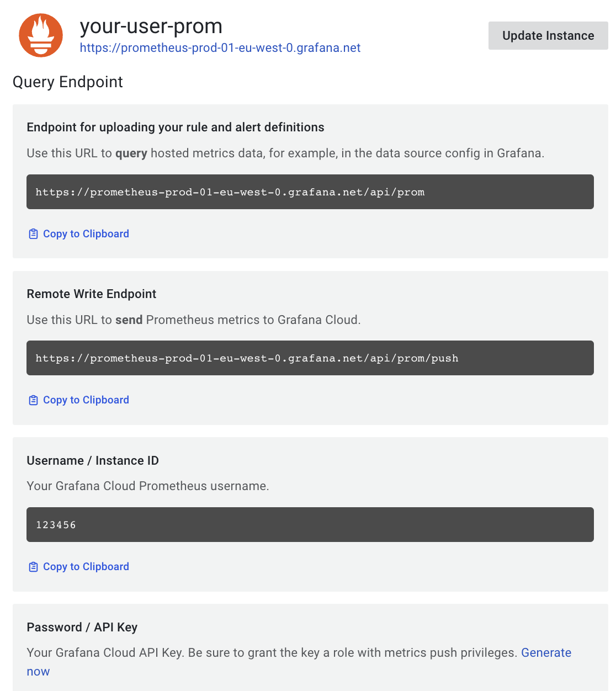The width and height of the screenshot is (616, 691).
Task: Click the bolded word send in the description
Action: 129,320
